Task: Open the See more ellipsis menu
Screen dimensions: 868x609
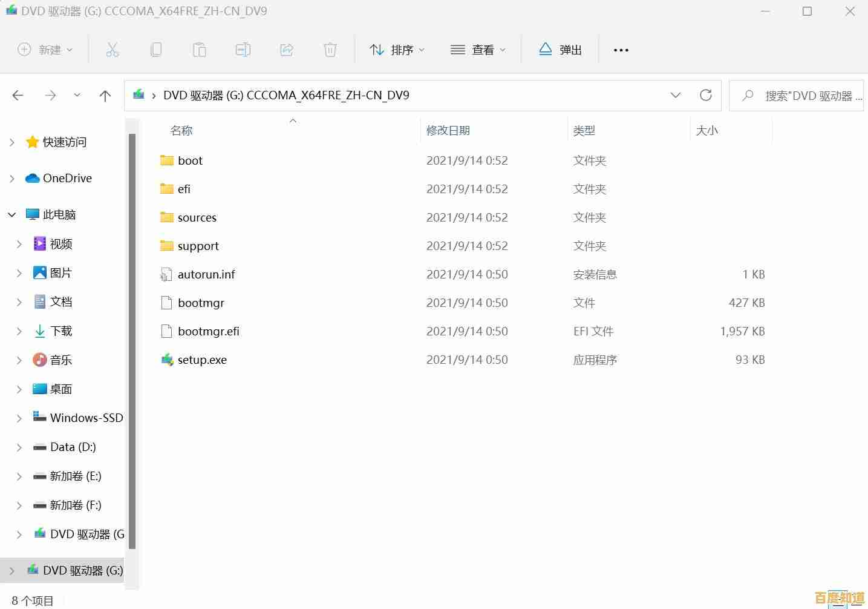Action: click(621, 50)
